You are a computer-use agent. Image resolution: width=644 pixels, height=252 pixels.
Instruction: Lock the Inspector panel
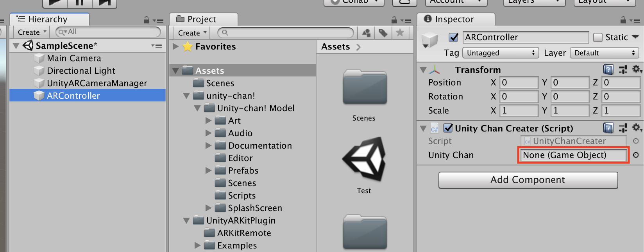623,20
